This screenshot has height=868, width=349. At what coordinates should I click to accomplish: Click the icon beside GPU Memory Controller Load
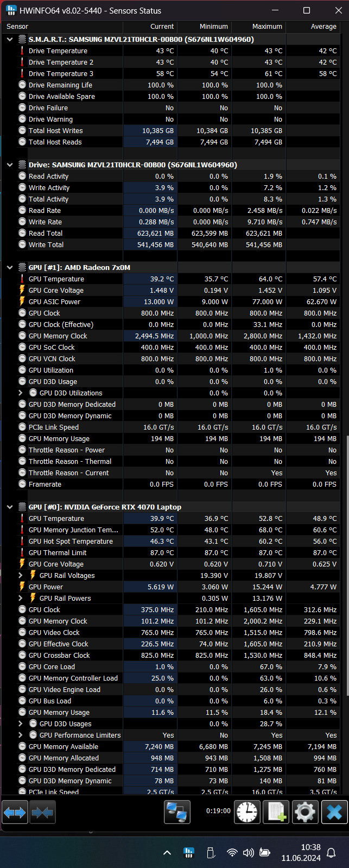pyautogui.click(x=22, y=678)
